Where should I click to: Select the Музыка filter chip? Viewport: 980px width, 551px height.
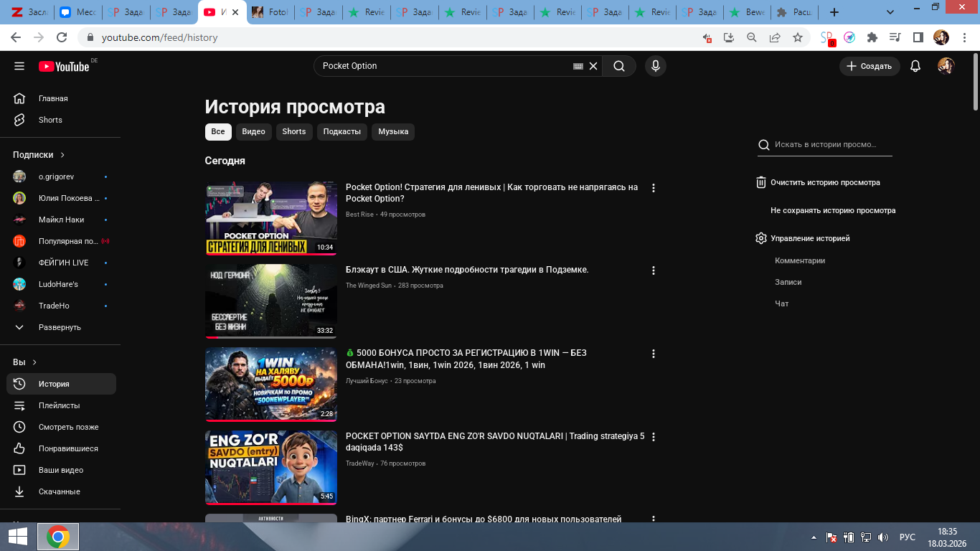(393, 131)
